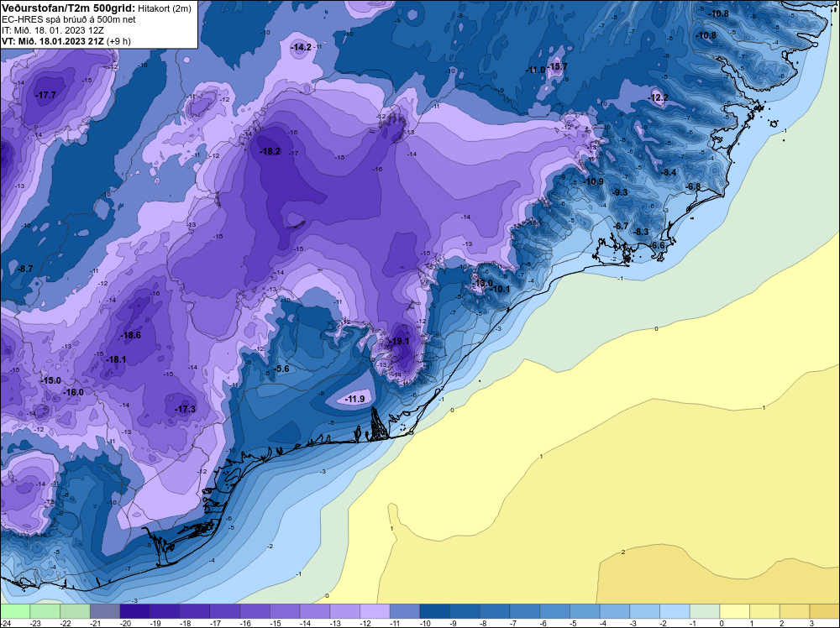Image resolution: width=840 pixels, height=628 pixels.
Task: Click the -18.2 temperature label
Action: 270,151
